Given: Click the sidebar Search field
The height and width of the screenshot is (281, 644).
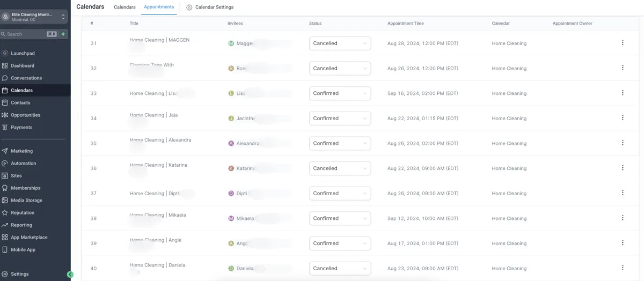Looking at the screenshot, I should 29,34.
